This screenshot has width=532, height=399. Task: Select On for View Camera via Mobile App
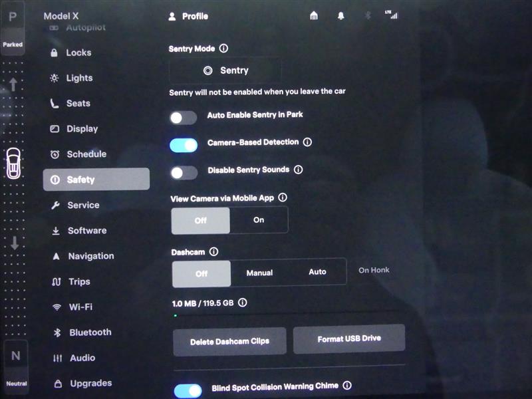(x=259, y=220)
